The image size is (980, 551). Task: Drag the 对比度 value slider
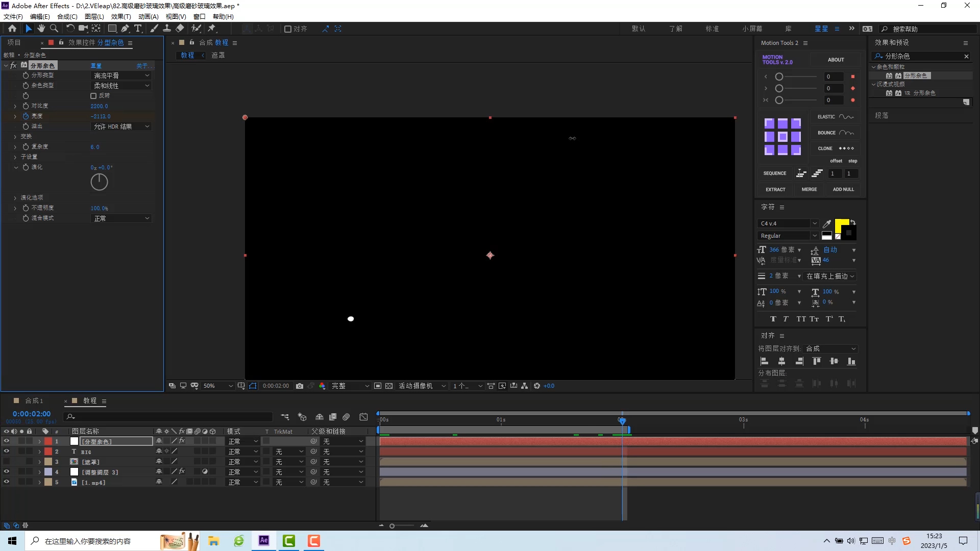pos(99,106)
